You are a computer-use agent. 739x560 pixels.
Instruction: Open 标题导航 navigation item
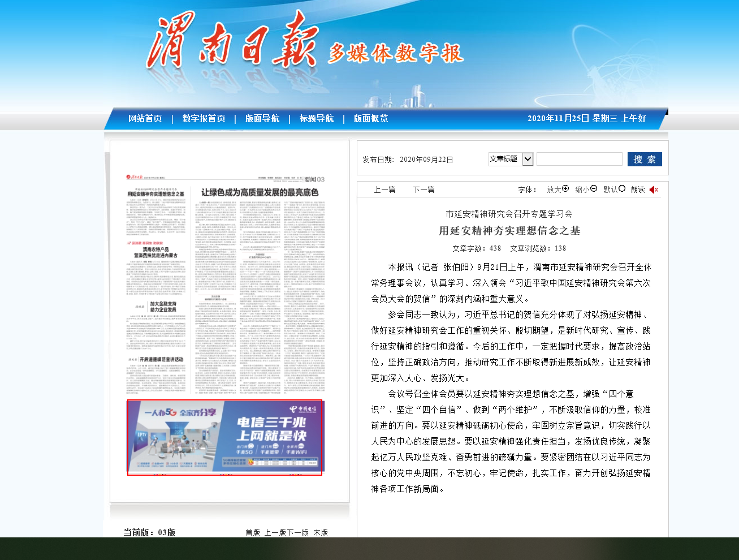[x=317, y=118]
